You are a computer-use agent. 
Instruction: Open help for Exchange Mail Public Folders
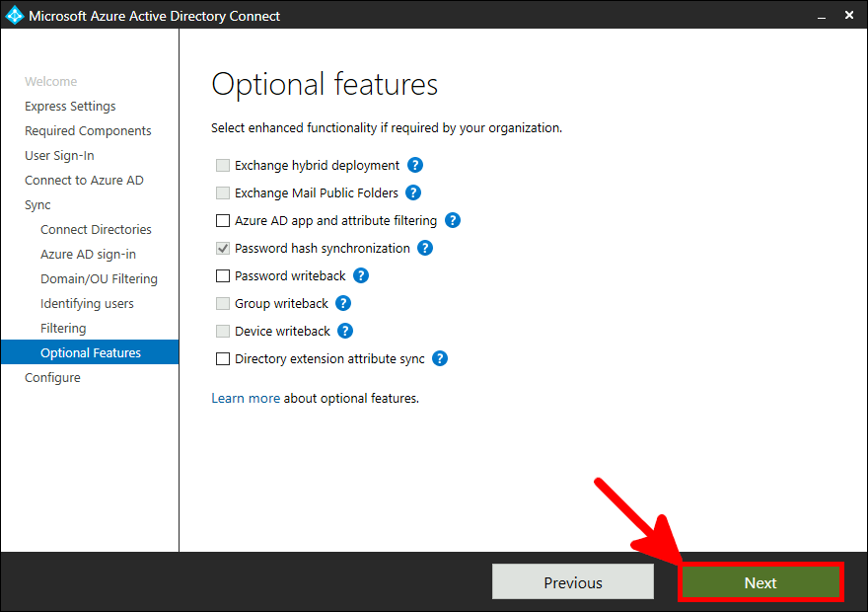(x=411, y=192)
